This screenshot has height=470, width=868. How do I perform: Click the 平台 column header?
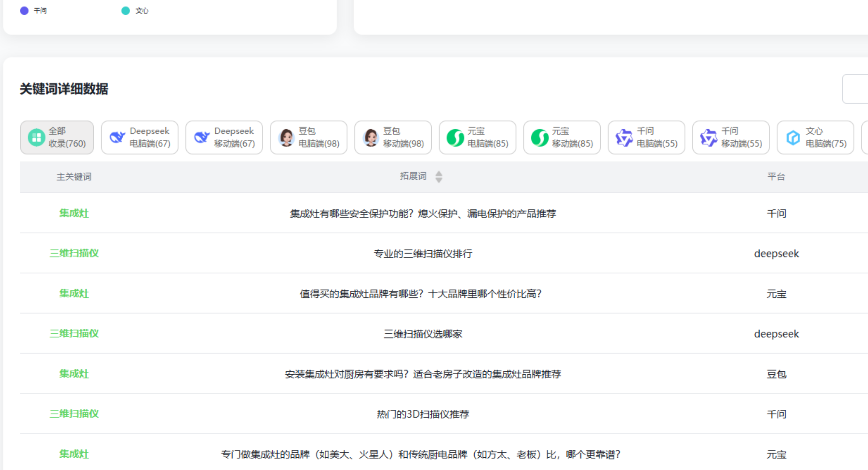point(776,177)
